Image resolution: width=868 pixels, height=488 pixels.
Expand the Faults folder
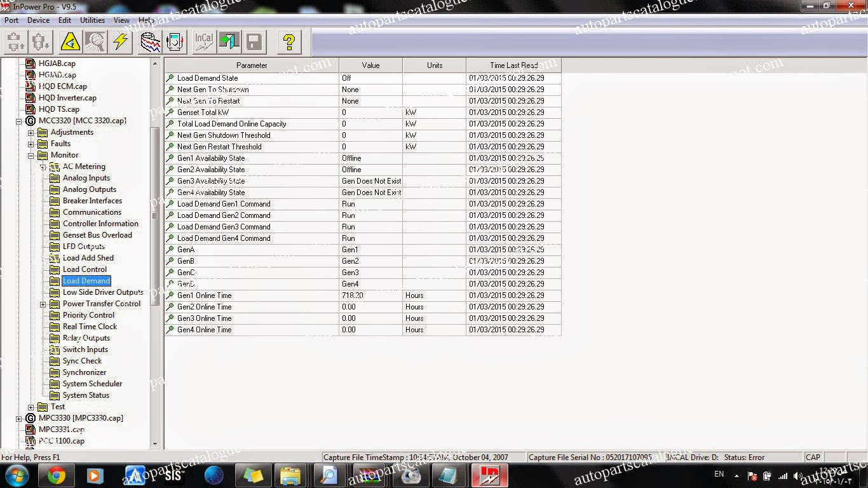point(31,144)
